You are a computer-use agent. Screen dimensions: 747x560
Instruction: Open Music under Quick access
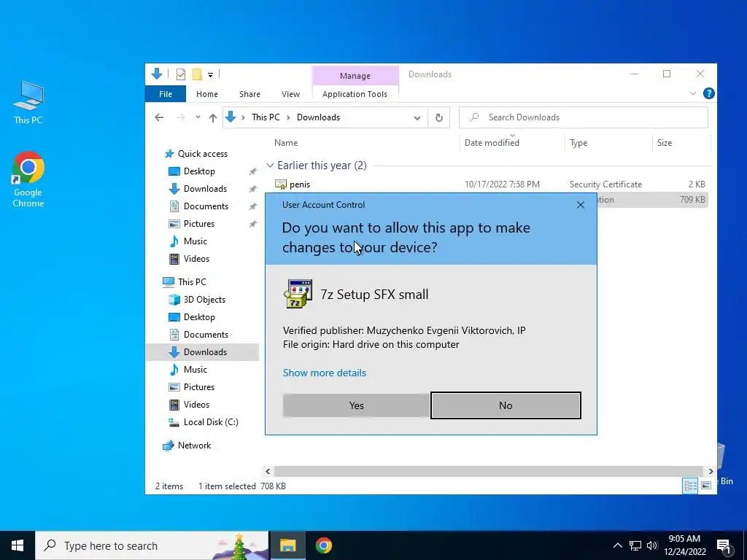(196, 241)
